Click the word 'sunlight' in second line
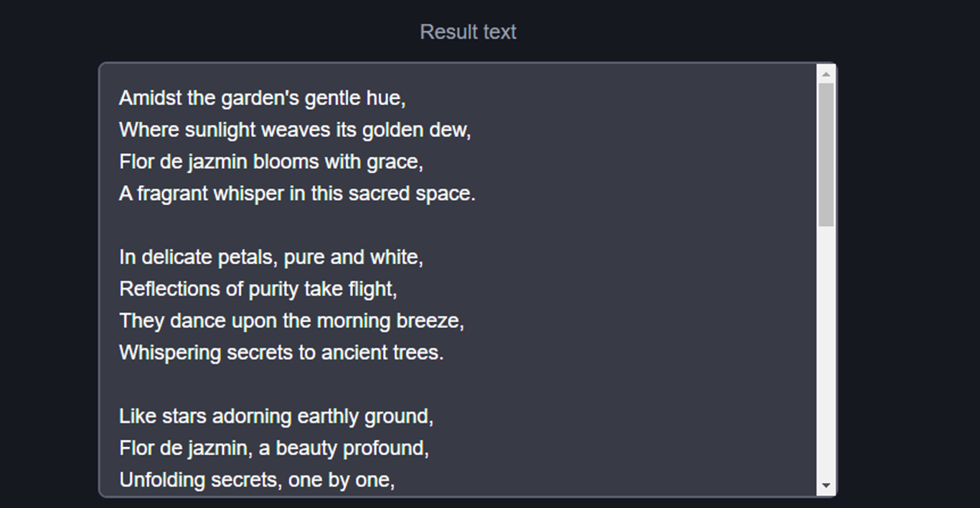 tap(220, 130)
